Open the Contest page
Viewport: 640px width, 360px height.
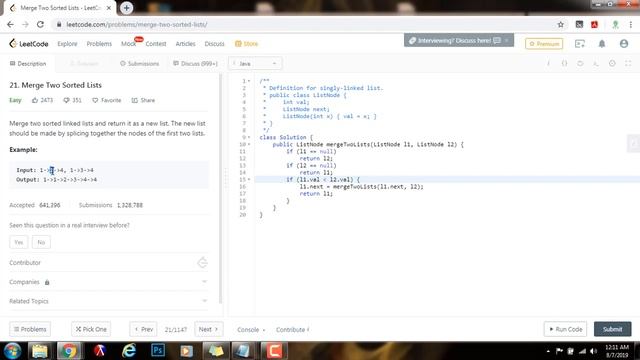(156, 44)
